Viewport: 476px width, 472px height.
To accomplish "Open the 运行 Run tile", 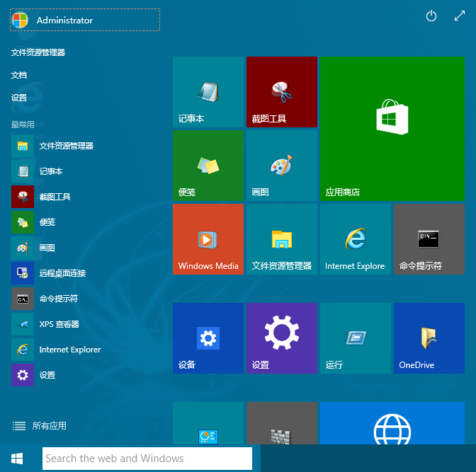I will 355,338.
